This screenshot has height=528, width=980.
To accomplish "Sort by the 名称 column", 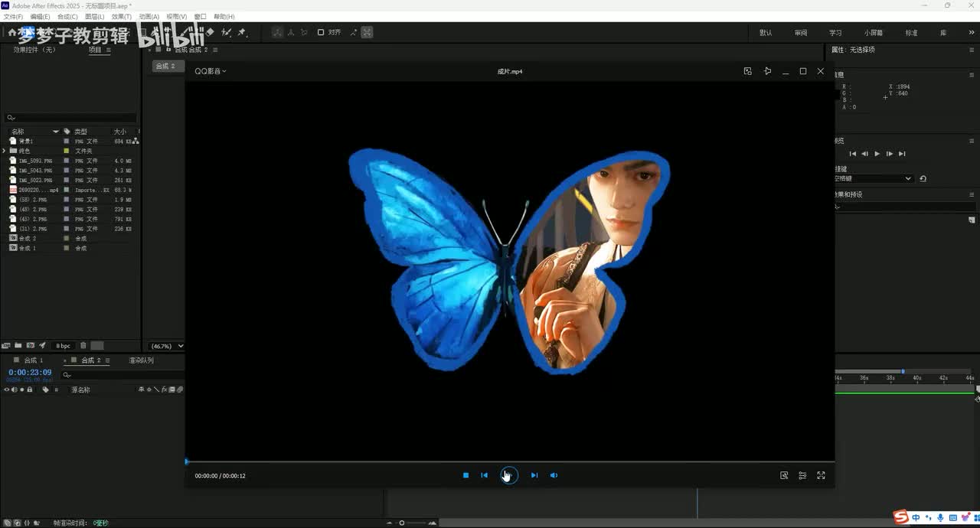I will pos(18,132).
